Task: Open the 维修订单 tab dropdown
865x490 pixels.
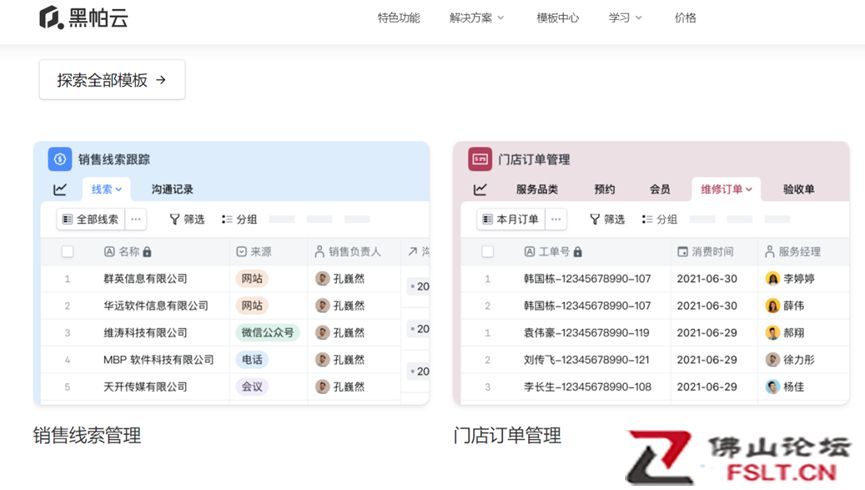Action: click(726, 189)
